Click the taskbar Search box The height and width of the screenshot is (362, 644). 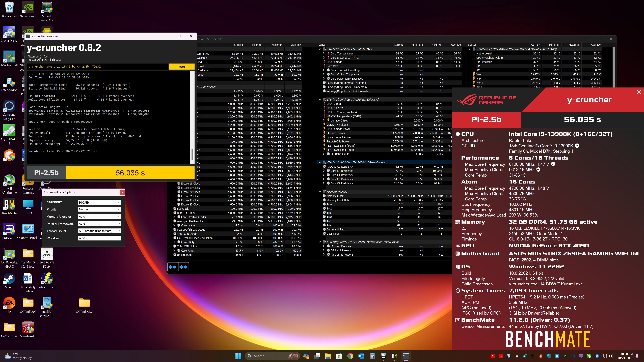click(272, 356)
